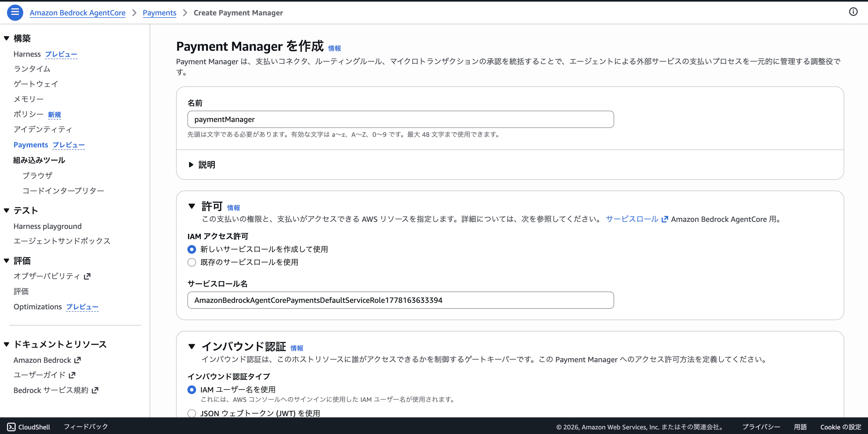The image size is (868, 434).
Task: Choose JSON ウェブトークン (JWT) を使用 radio option
Action: [192, 413]
